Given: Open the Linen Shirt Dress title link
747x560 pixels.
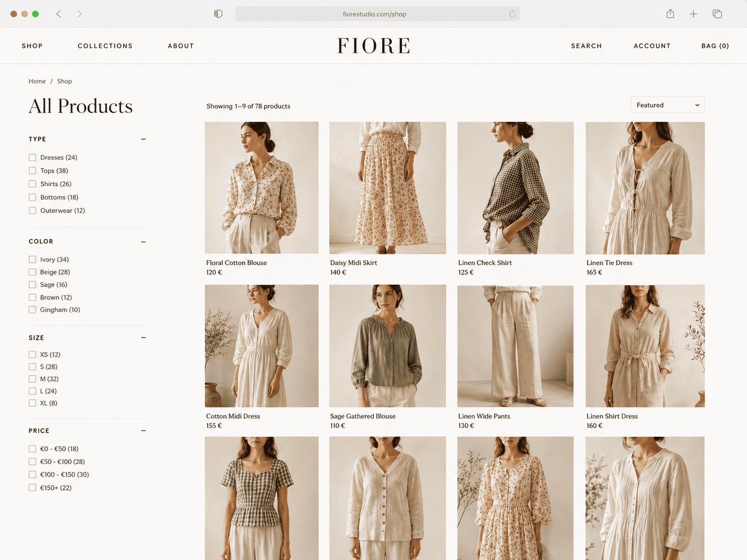Looking at the screenshot, I should coord(612,416).
